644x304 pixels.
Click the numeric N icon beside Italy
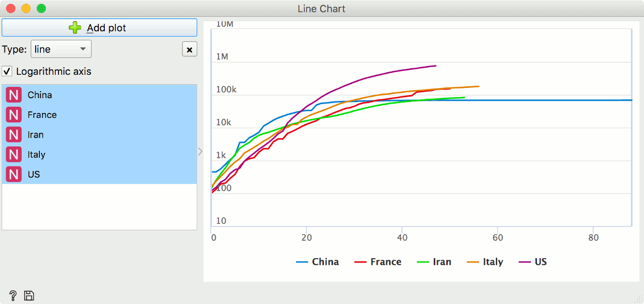(14, 154)
